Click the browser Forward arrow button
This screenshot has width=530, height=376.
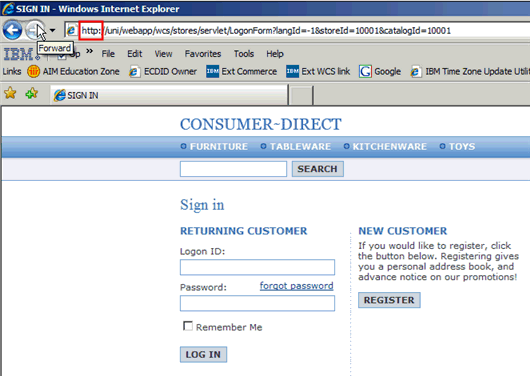pos(35,30)
